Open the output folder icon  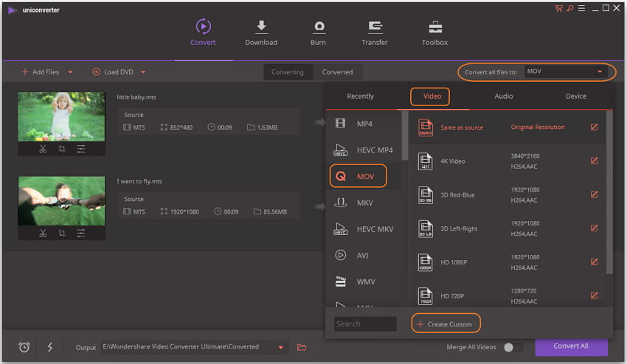(302, 347)
